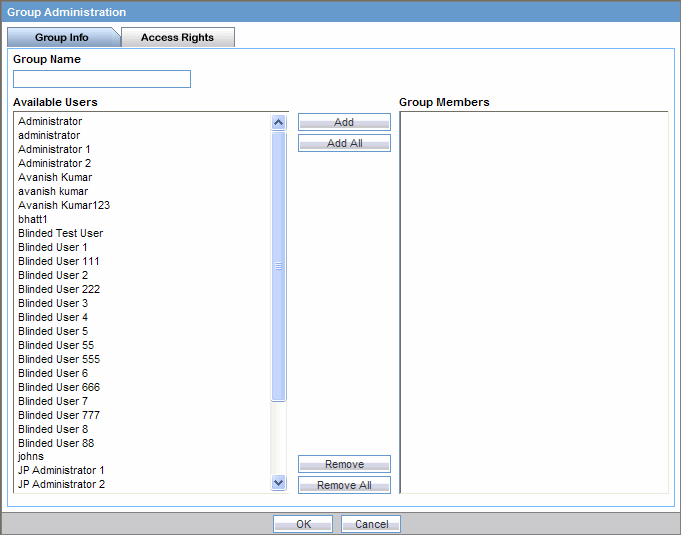Select user "Administrator 1"

54,149
